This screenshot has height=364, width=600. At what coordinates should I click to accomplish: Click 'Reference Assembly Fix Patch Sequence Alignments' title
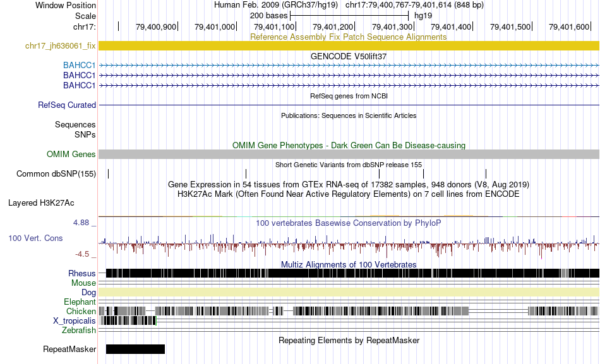pos(349,37)
